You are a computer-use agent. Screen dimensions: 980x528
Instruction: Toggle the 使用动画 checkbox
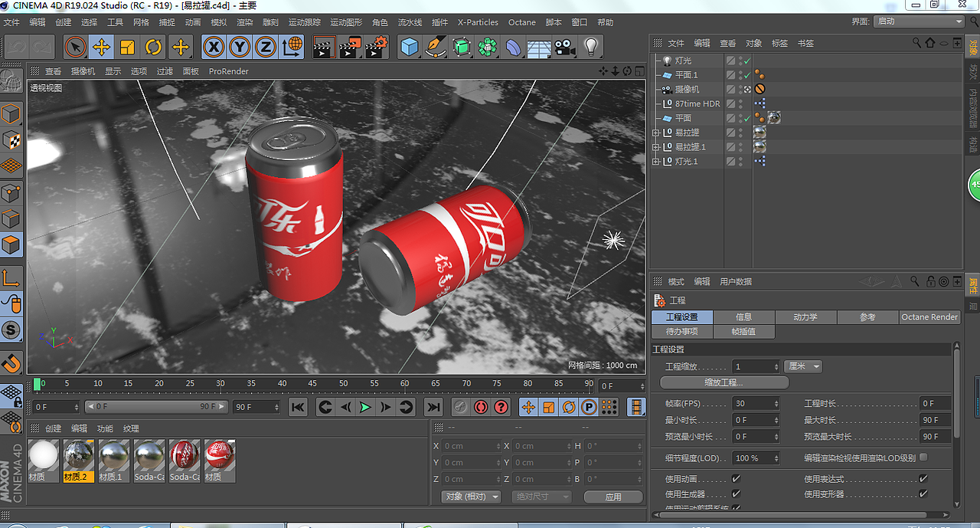click(x=736, y=479)
